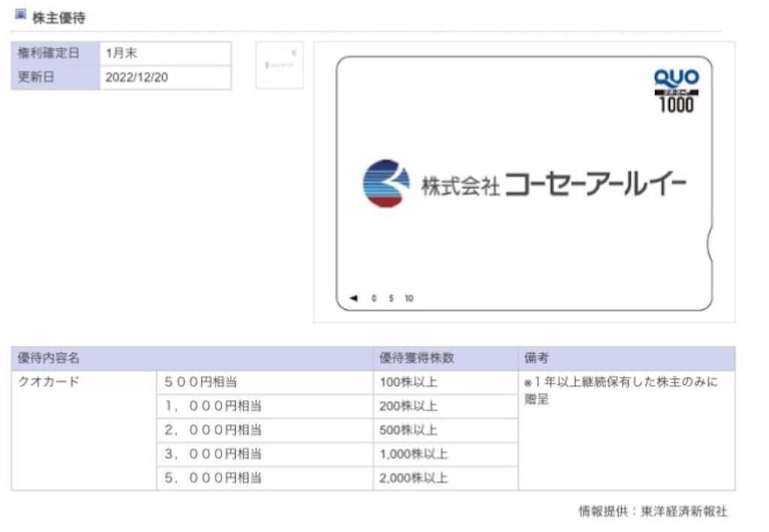Viewport: 769px width, 532px height.
Task: Click the 500円相当 cell
Action: [265, 382]
